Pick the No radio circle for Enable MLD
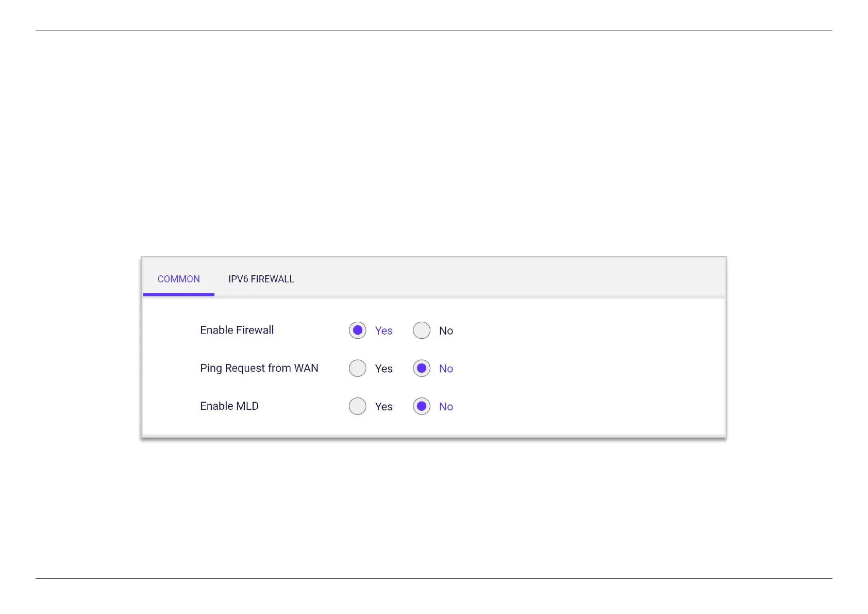Viewport: 868px width, 614px height. coord(421,406)
